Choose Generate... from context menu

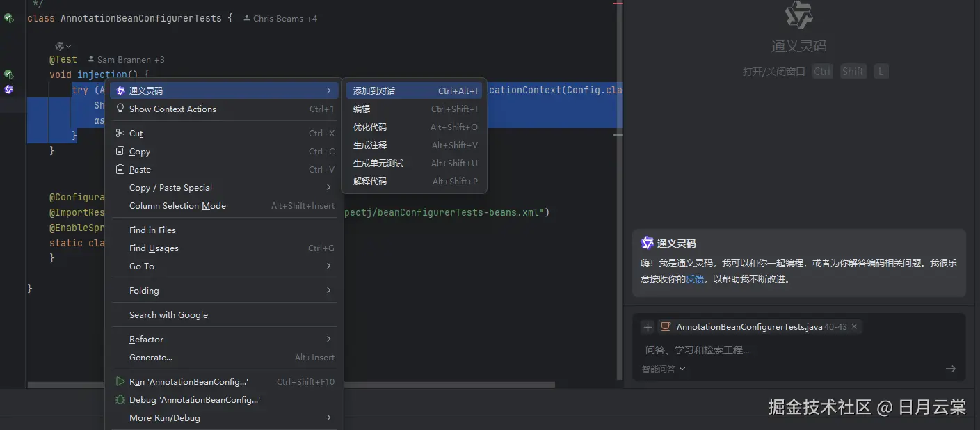tap(224, 357)
